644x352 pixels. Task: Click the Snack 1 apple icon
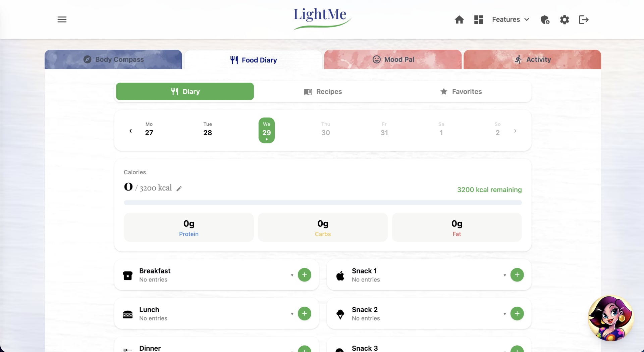click(340, 275)
